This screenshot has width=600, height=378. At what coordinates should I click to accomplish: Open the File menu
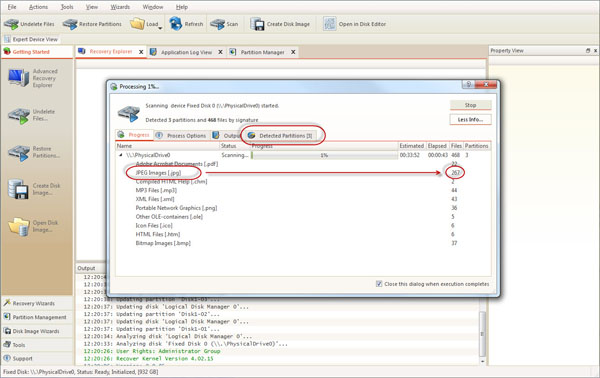(x=12, y=7)
